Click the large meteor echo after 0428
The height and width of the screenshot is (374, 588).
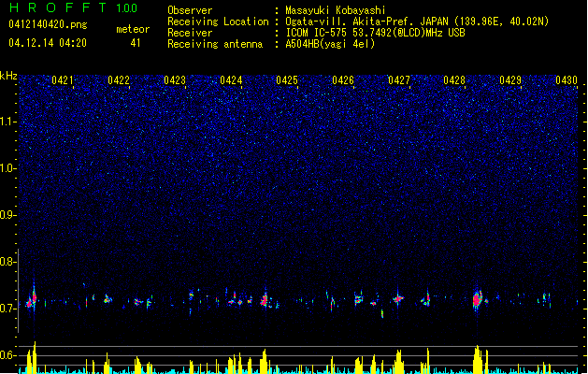(477, 299)
